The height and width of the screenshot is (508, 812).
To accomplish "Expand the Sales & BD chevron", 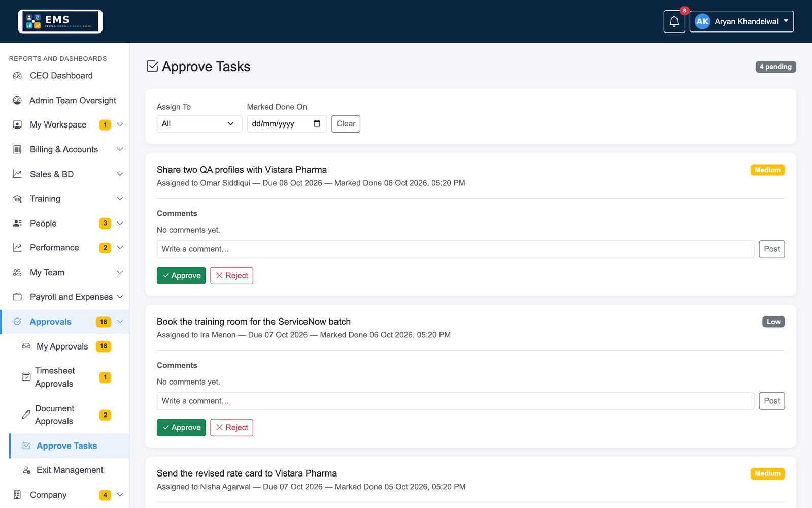I will (120, 174).
